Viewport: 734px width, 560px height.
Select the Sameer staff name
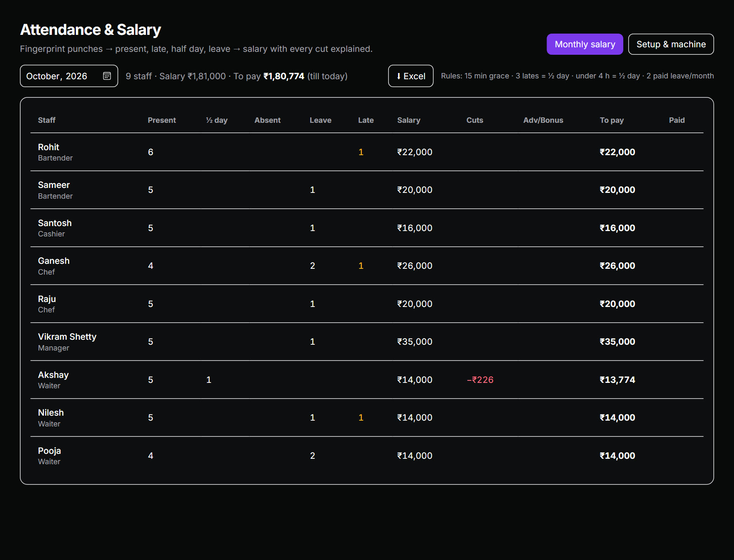(54, 185)
